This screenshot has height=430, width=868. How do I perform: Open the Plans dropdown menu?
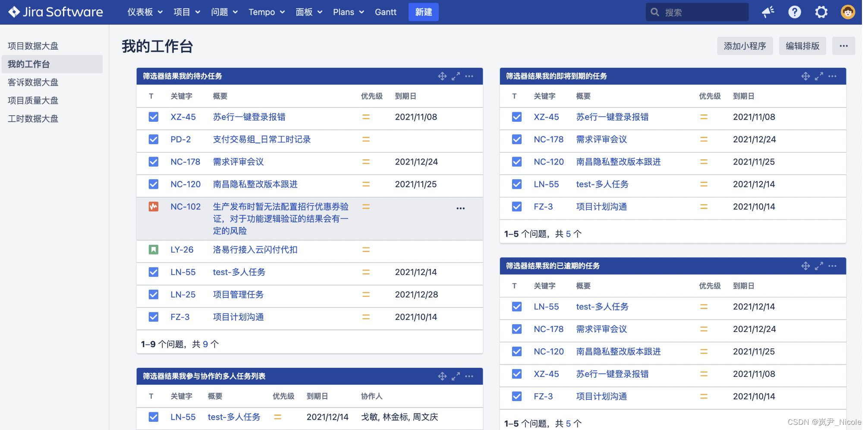click(349, 12)
